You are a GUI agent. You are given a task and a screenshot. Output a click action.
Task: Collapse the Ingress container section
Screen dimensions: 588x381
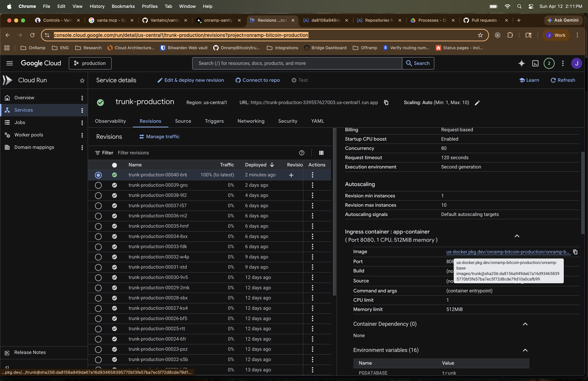tap(517, 236)
